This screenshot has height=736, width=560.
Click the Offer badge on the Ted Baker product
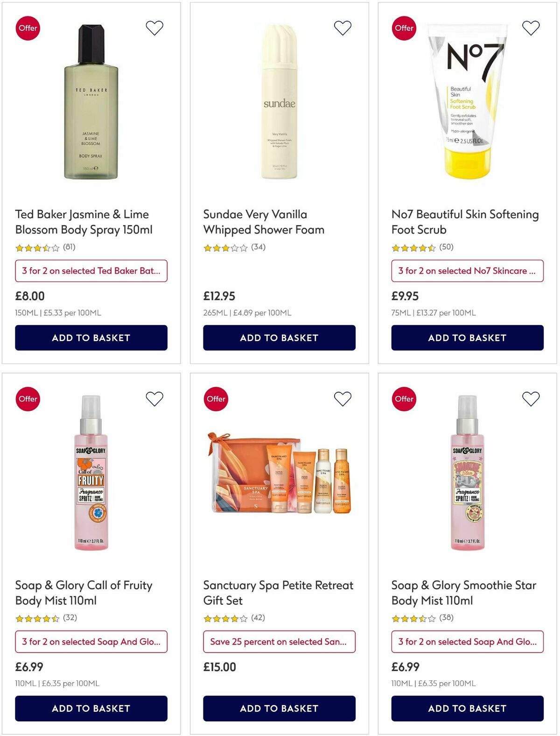coord(28,28)
